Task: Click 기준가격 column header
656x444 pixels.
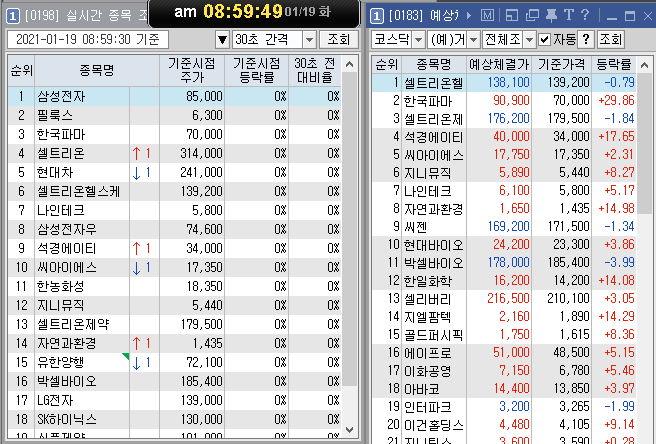Action: 561,64
